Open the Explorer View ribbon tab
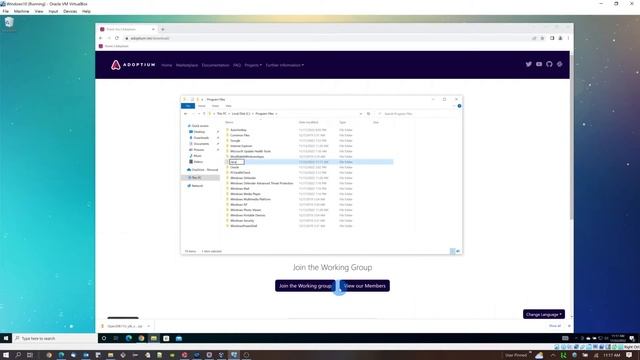 pyautogui.click(x=228, y=106)
